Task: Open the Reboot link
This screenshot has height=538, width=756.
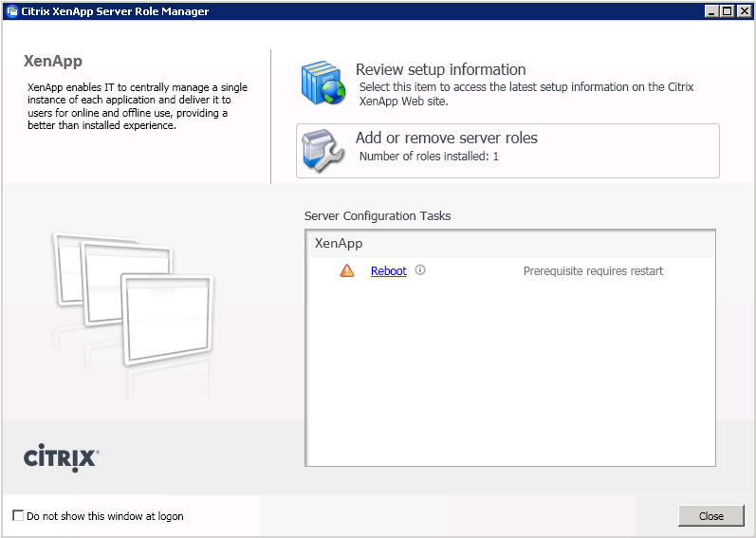Action: point(389,271)
